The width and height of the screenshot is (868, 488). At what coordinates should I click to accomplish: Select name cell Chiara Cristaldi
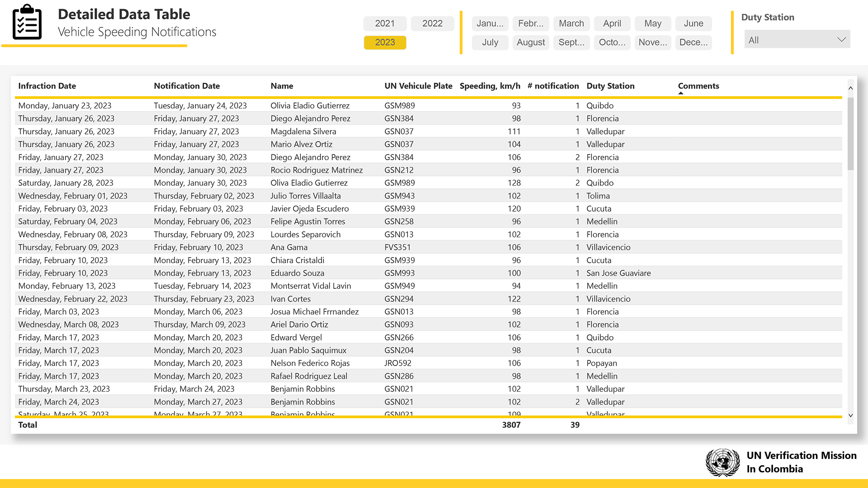coord(297,260)
